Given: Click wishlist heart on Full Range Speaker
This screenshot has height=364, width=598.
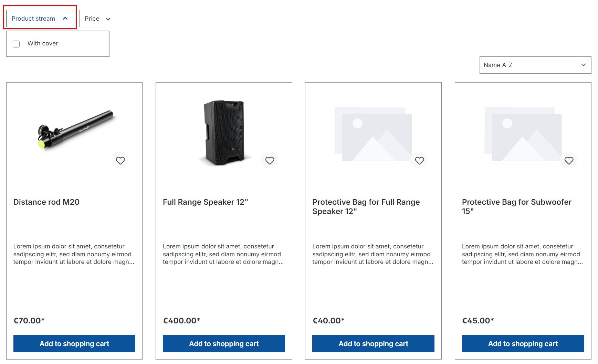Looking at the screenshot, I should pyautogui.click(x=270, y=160).
